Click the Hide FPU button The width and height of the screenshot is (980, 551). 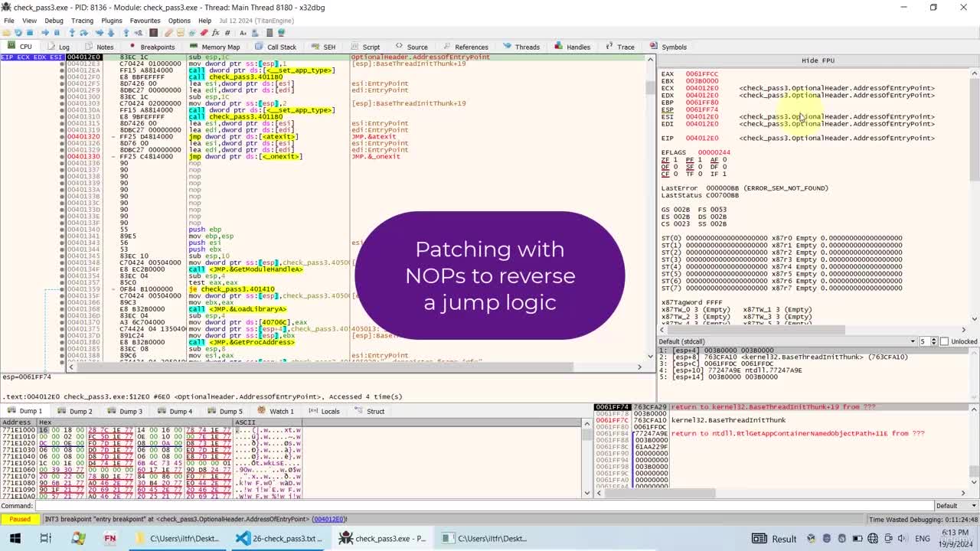click(x=818, y=60)
